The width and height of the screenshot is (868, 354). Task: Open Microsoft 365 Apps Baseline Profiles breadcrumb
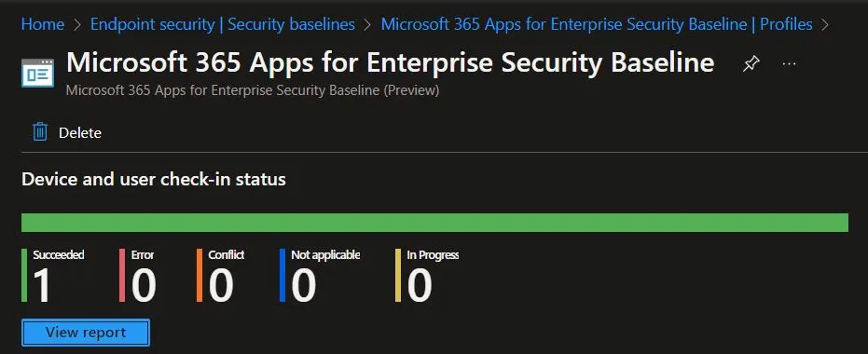tap(597, 24)
